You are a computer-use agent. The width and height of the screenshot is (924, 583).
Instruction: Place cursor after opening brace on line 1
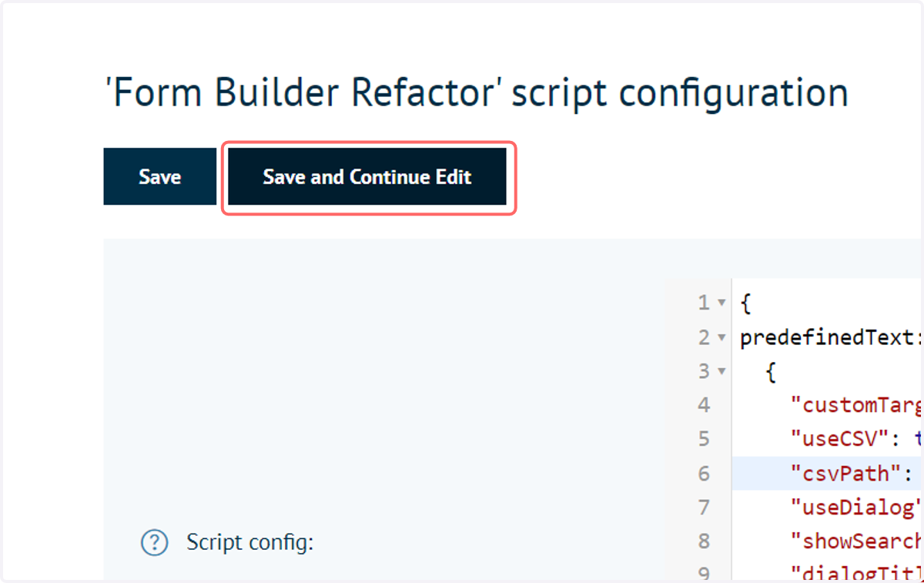pyautogui.click(x=752, y=303)
